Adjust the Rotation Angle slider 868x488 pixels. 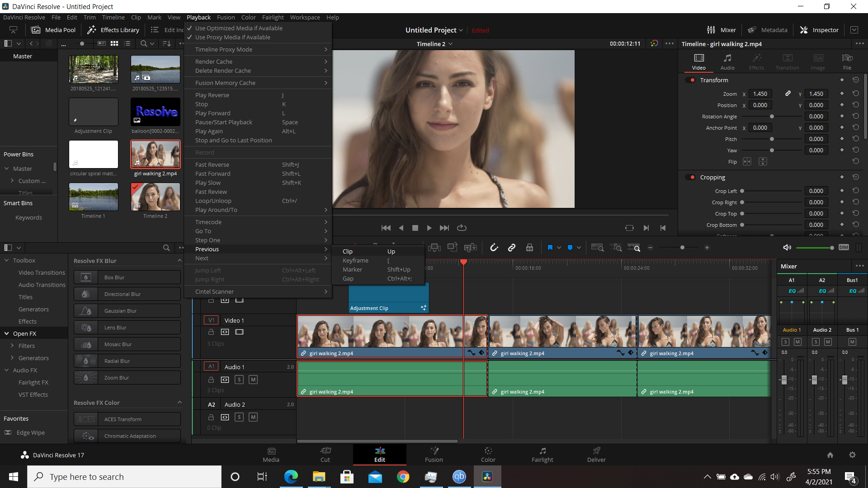click(x=771, y=117)
